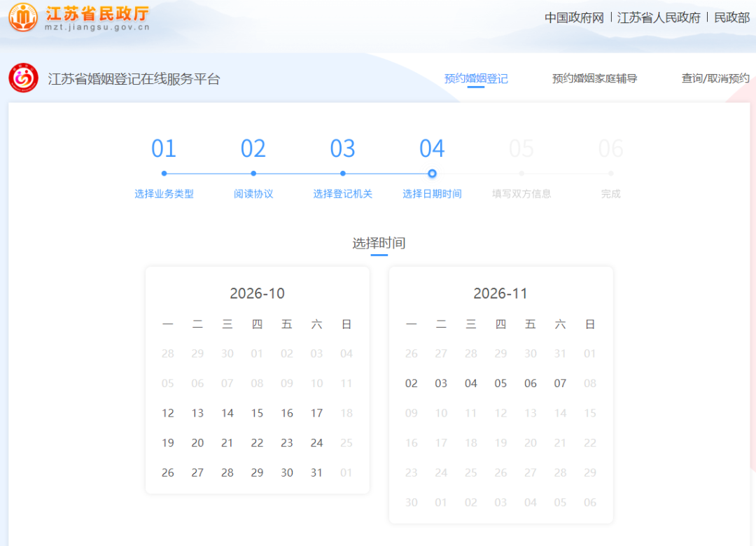
Task: Switch to the 预约婚姻登记 tab
Action: (x=476, y=78)
